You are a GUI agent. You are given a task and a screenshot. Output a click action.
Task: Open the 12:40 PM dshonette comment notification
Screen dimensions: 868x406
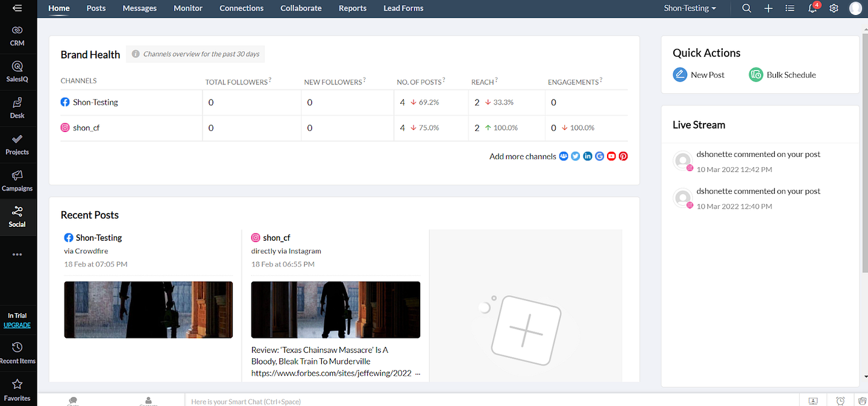[x=758, y=198]
